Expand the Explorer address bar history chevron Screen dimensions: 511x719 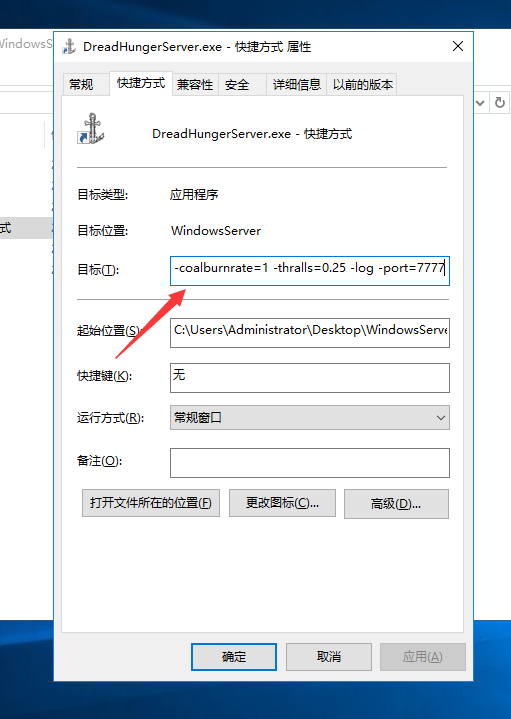pos(480,103)
